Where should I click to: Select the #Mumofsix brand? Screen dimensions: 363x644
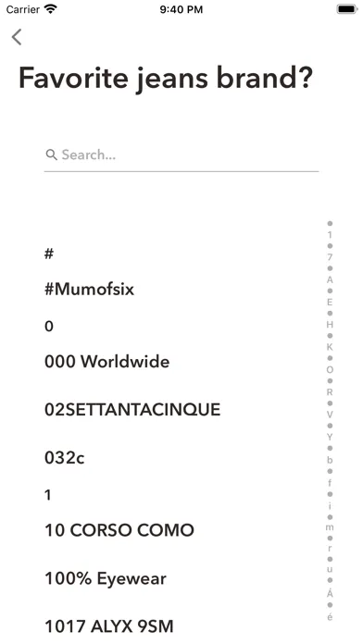[89, 290]
